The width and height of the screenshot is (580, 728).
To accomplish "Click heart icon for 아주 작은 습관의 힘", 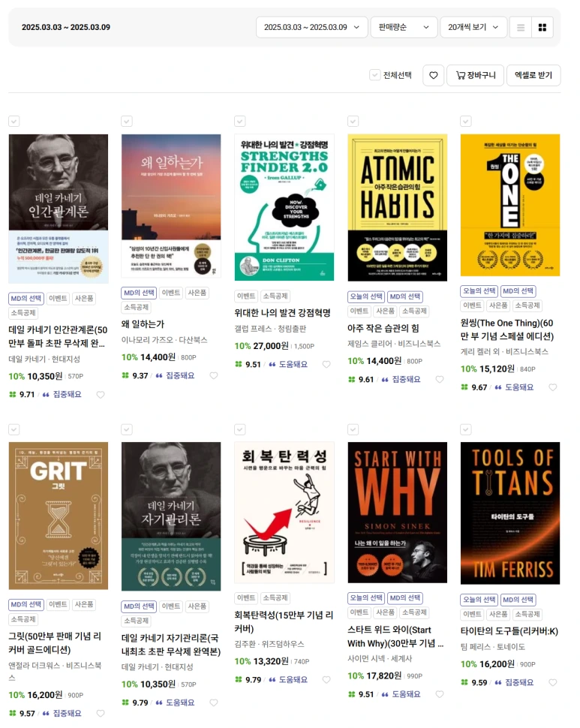I will click(440, 379).
